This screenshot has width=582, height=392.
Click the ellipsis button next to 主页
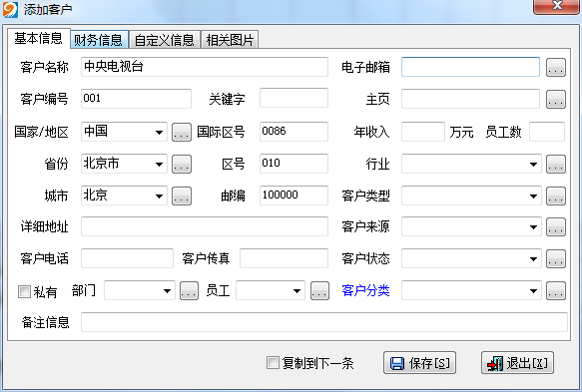pos(556,100)
